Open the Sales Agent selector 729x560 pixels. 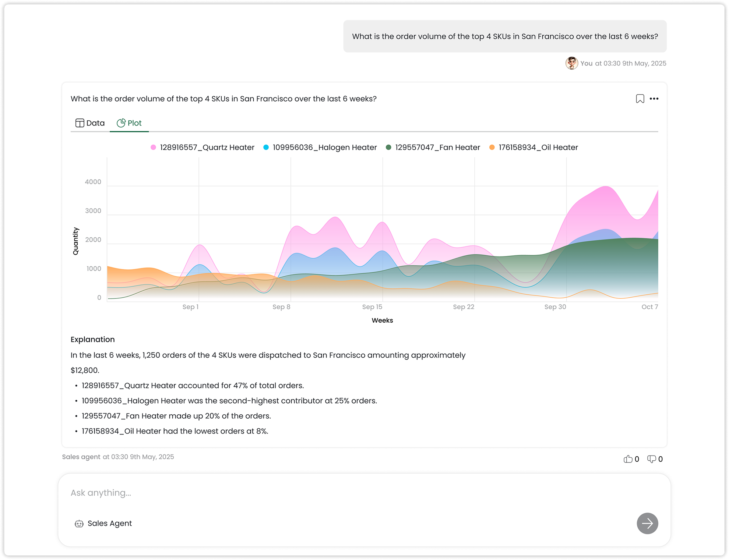[103, 523]
